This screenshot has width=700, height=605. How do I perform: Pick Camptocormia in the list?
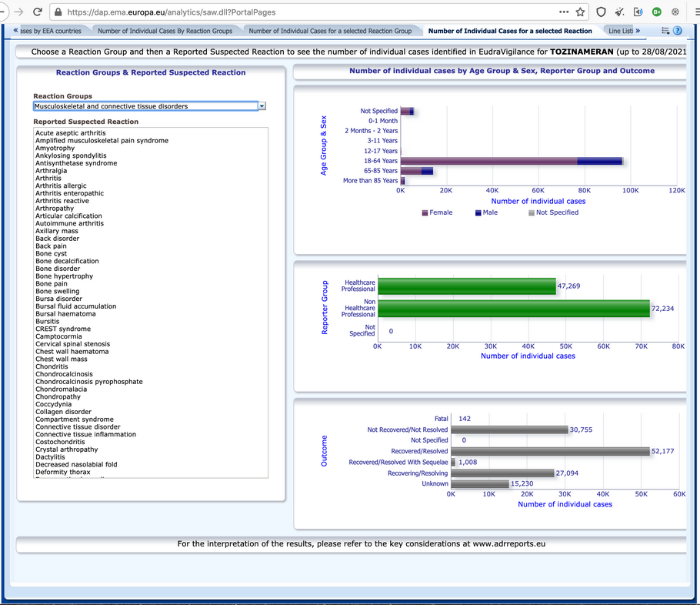tap(58, 336)
